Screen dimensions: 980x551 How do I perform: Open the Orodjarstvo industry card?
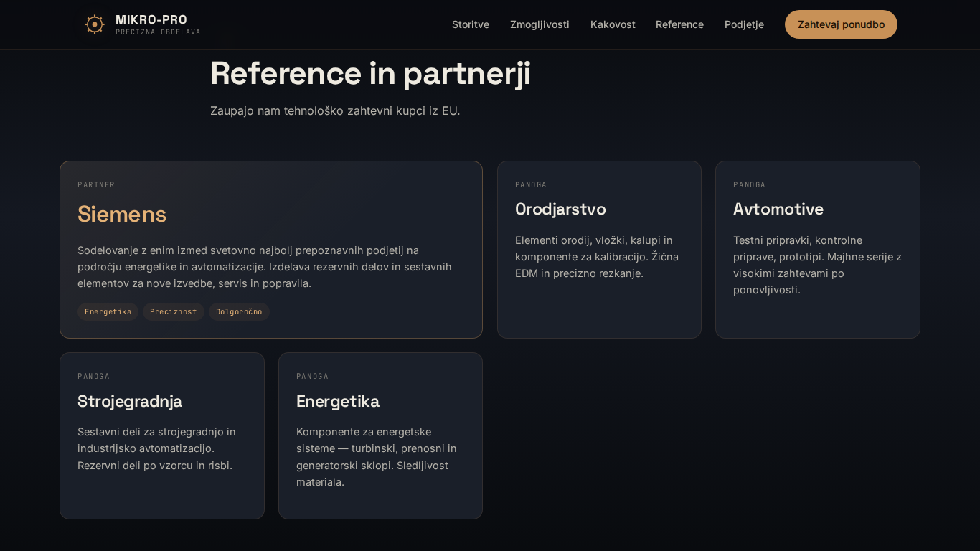[x=599, y=249]
